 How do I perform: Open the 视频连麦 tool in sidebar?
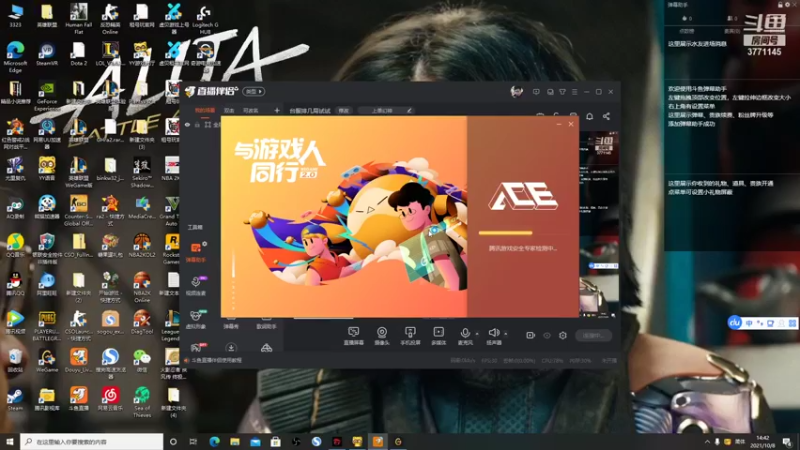196,285
